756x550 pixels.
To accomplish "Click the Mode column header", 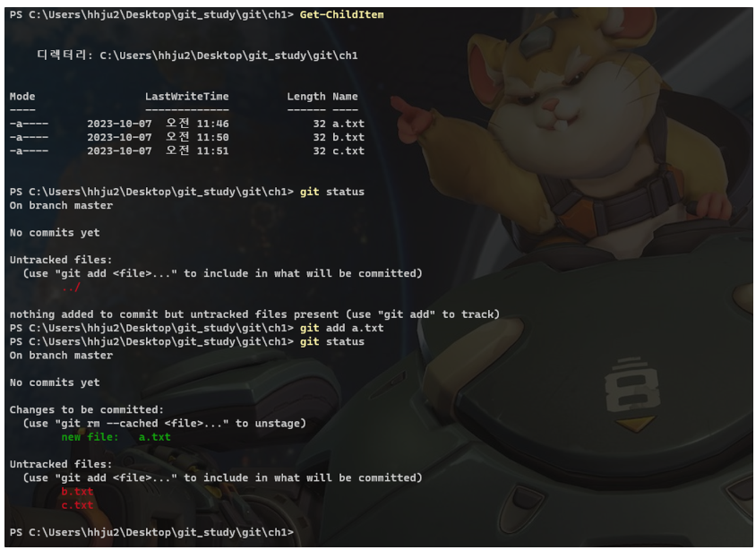I will pyautogui.click(x=22, y=97).
